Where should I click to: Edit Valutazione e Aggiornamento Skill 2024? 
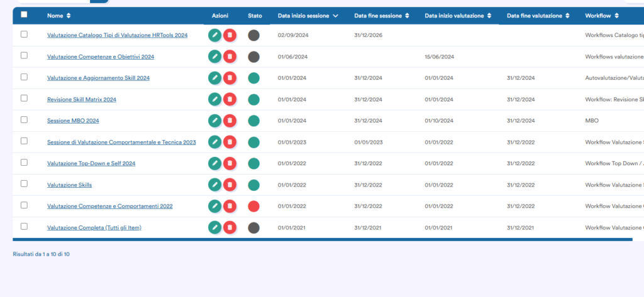215,78
